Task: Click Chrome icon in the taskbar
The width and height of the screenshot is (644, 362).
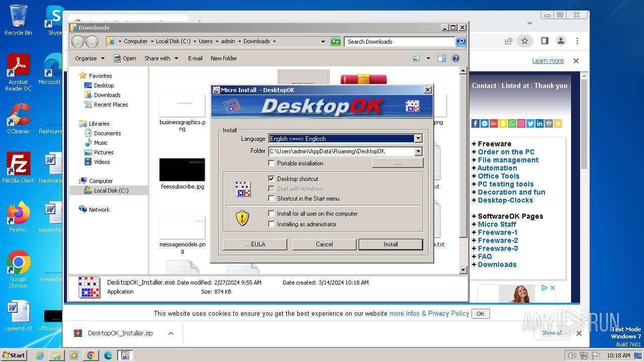Action: tap(91, 355)
